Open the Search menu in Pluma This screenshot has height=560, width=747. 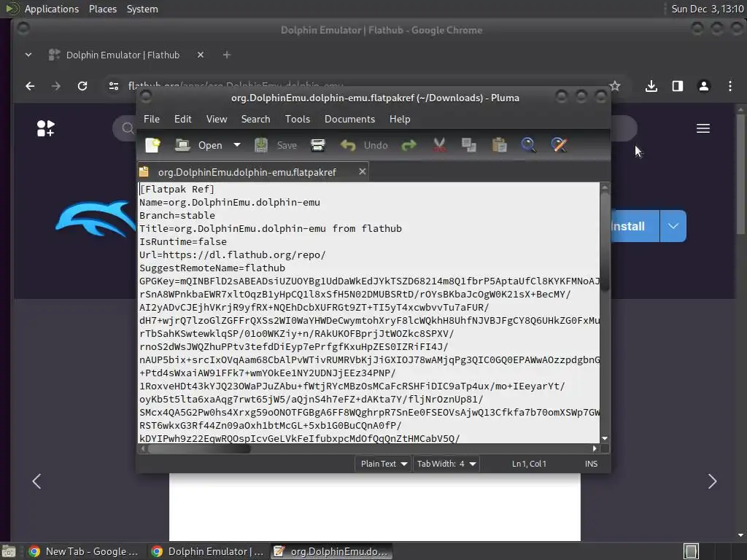pyautogui.click(x=255, y=119)
